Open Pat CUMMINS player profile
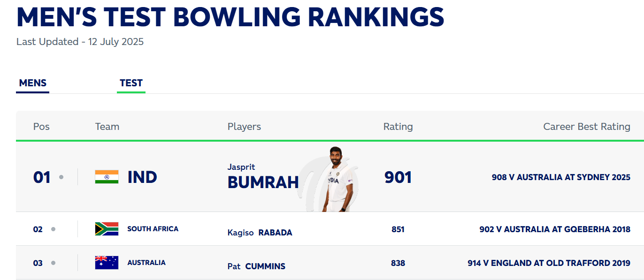Viewport: 644px width, 280px height. tap(256, 266)
